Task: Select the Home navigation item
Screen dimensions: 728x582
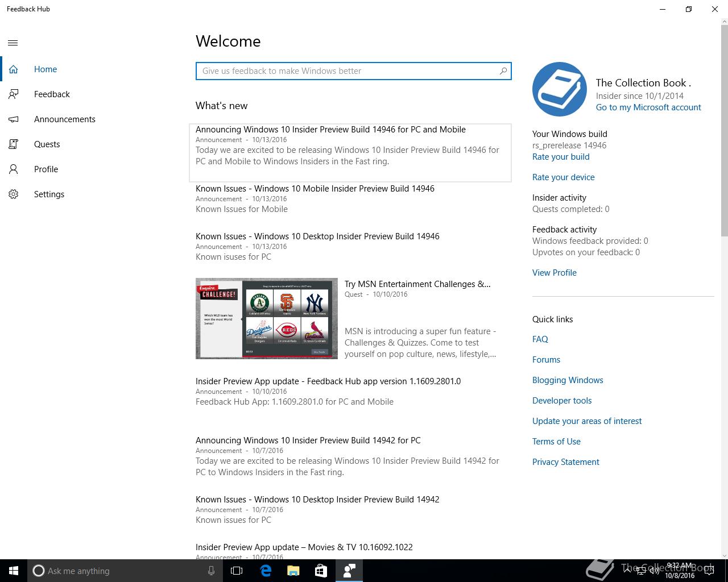Action: coord(45,69)
